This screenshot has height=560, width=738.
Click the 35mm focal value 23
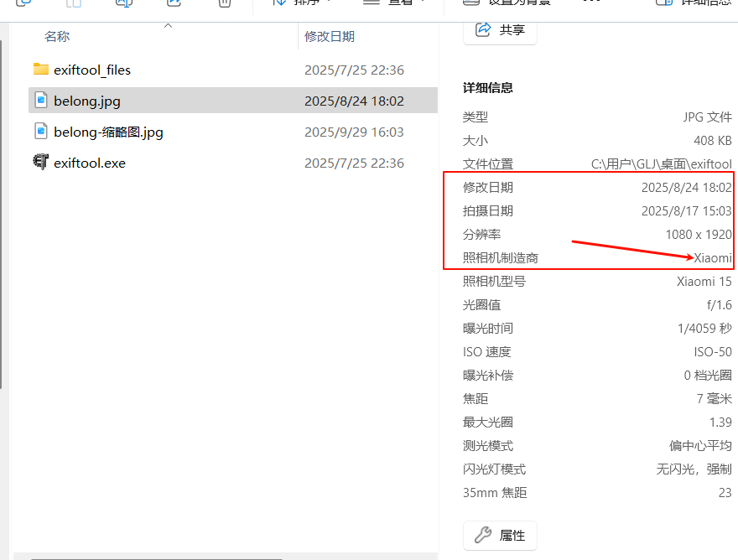[725, 494]
